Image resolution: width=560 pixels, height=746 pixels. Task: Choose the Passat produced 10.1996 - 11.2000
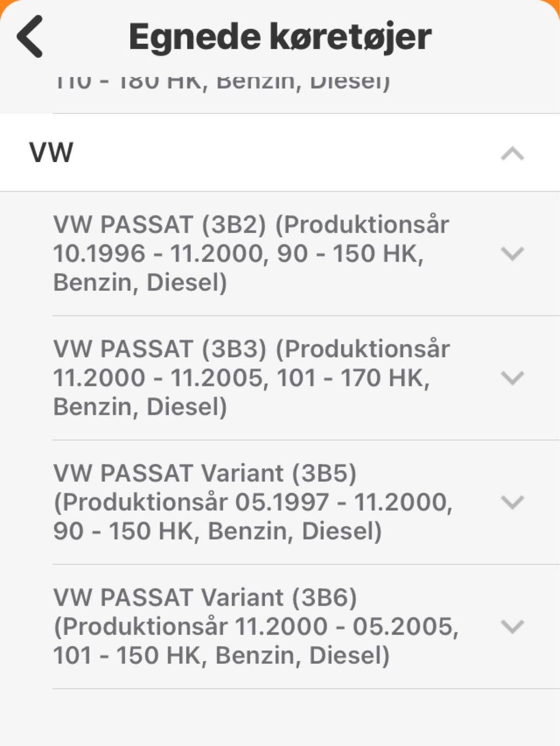click(251, 253)
